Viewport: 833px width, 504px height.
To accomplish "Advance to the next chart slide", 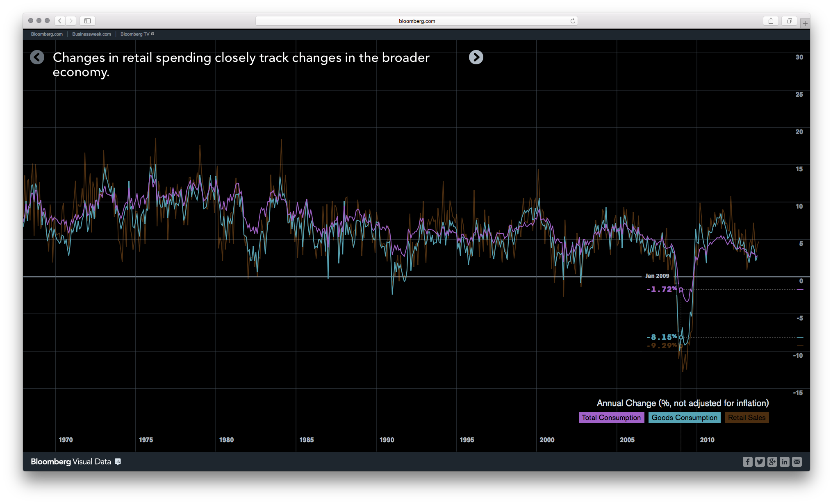I will tap(476, 57).
